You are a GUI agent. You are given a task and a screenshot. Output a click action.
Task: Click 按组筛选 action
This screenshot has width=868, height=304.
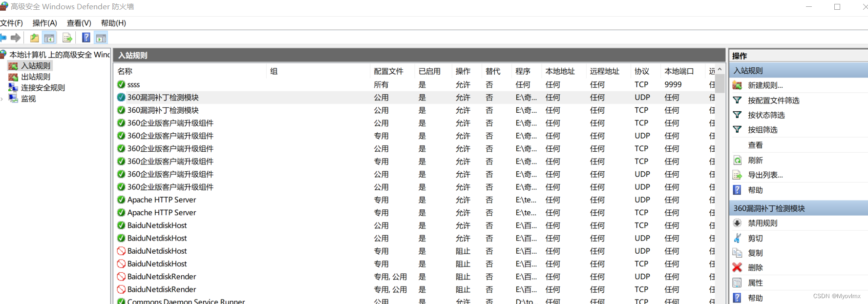[762, 130]
